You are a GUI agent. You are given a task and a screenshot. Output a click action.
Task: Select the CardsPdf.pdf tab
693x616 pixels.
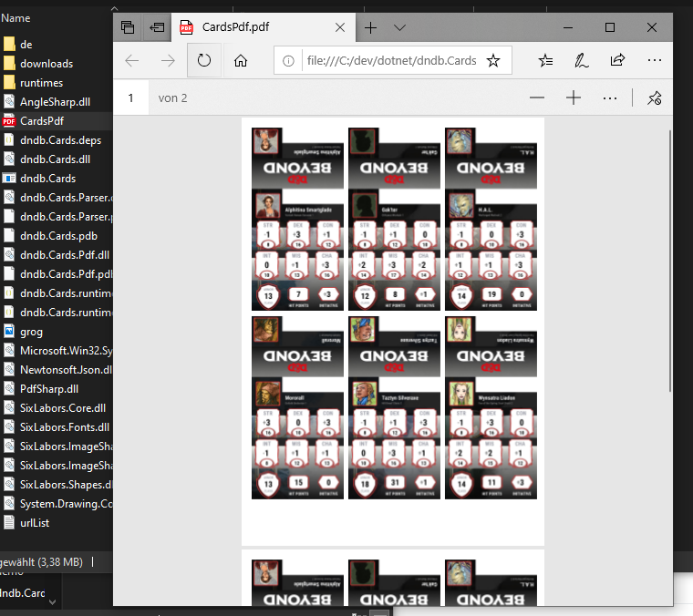point(264,27)
